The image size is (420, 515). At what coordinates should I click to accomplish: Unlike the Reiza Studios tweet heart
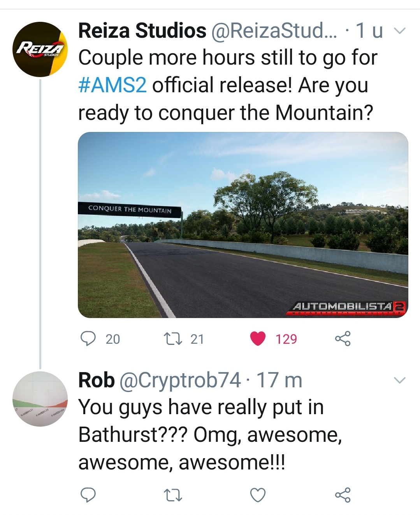pyautogui.click(x=258, y=339)
